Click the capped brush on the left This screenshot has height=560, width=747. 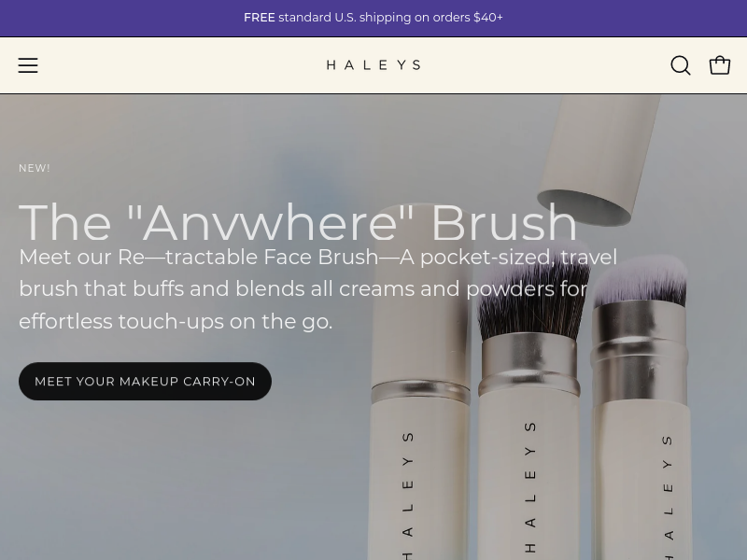click(419, 381)
